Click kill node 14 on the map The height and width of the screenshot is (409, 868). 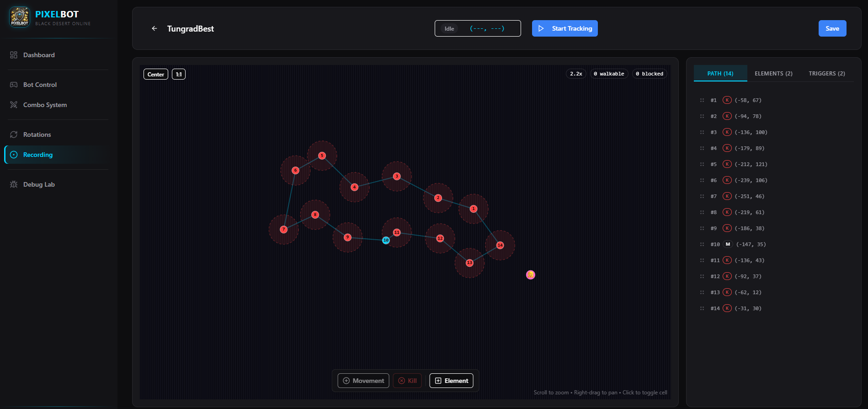[500, 245]
